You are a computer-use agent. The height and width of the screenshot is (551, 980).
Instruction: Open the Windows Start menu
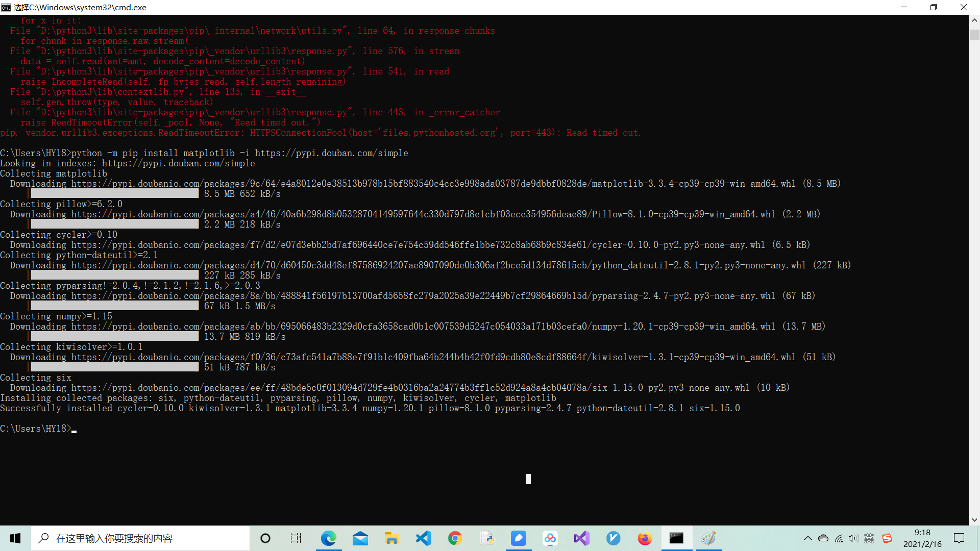(15, 538)
